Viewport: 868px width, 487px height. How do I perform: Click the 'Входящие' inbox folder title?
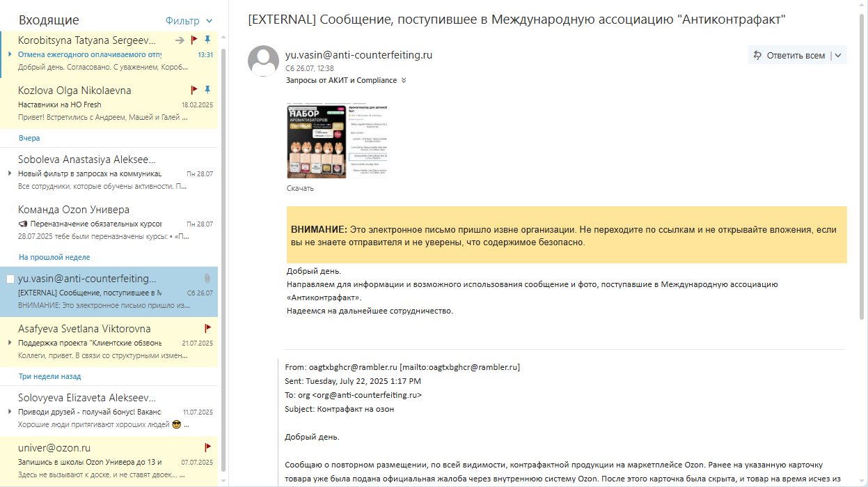pos(49,20)
